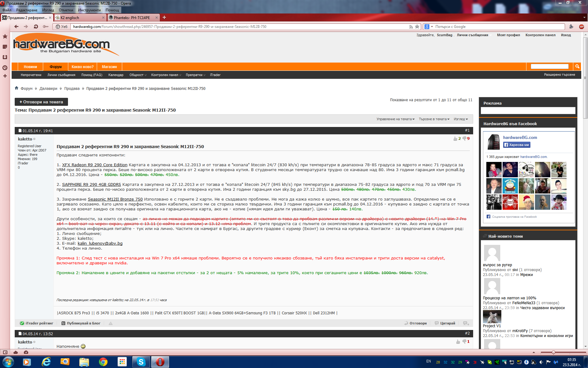Click the orange search magnifier button

click(x=577, y=66)
